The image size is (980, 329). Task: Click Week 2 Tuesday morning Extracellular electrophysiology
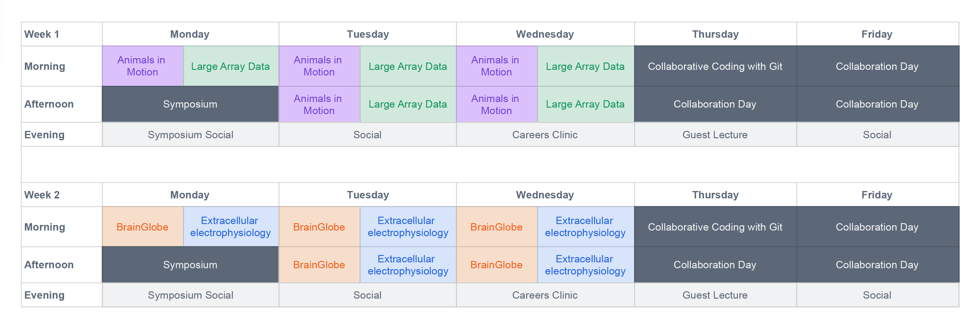(408, 227)
